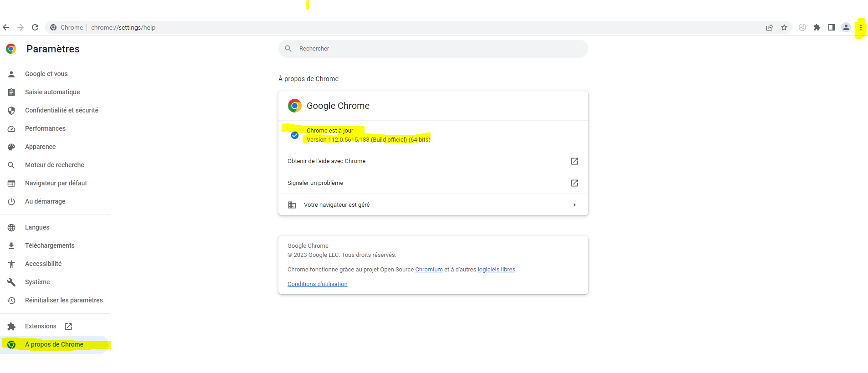Bookmark this page with the star icon
868x373 pixels.
[784, 27]
